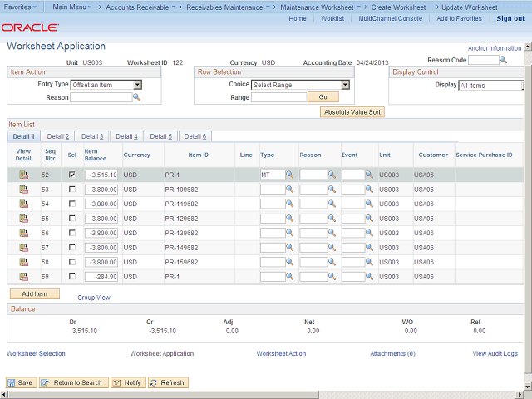Open View Detail icon for row 55
532x399 pixels.
[x=23, y=219]
